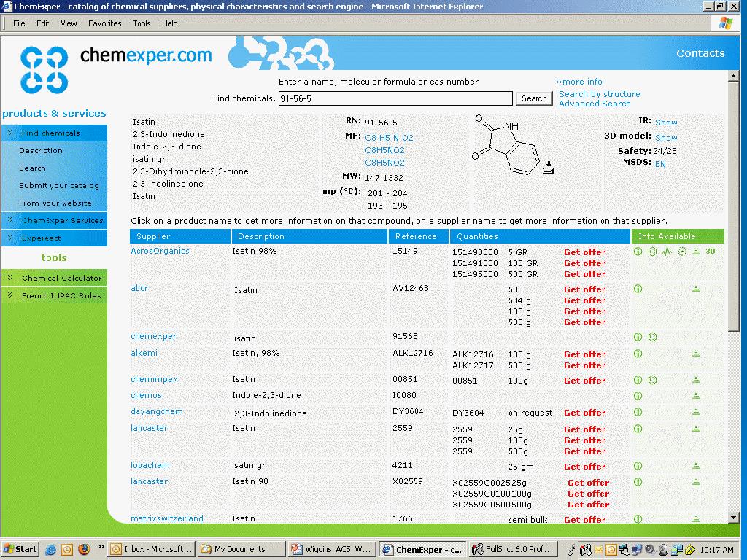The width and height of the screenshot is (747, 560).
Task: Open the more info link
Action: pyautogui.click(x=578, y=82)
